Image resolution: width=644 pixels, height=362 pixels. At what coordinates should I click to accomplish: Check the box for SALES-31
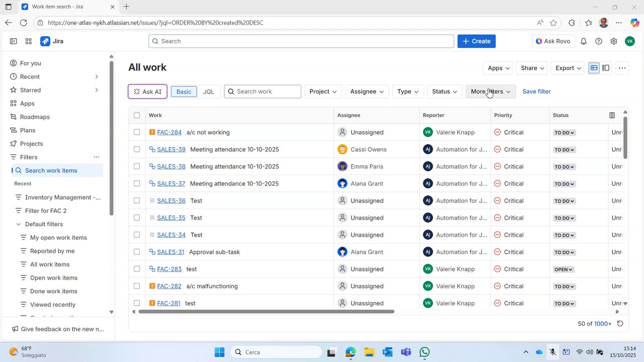(137, 252)
